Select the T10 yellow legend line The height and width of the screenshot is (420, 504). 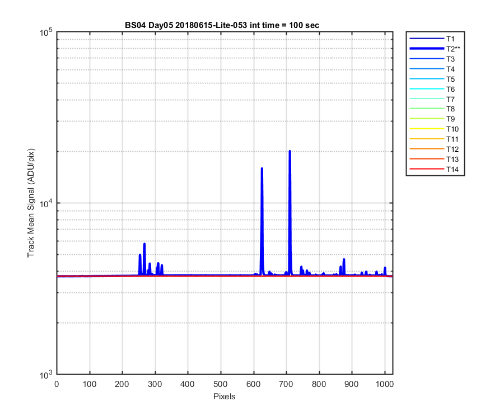427,129
